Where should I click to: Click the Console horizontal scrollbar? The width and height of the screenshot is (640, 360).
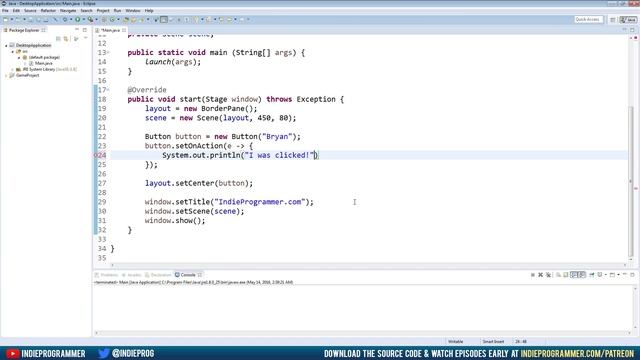pyautogui.click(x=362, y=333)
